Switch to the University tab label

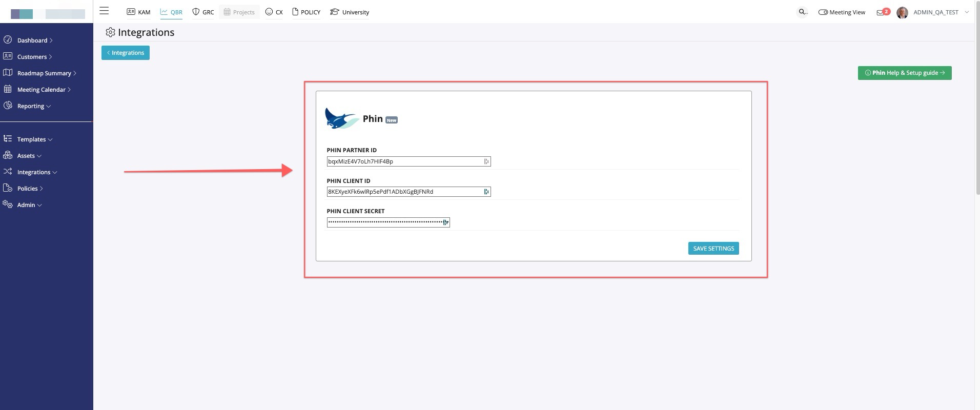tap(356, 12)
